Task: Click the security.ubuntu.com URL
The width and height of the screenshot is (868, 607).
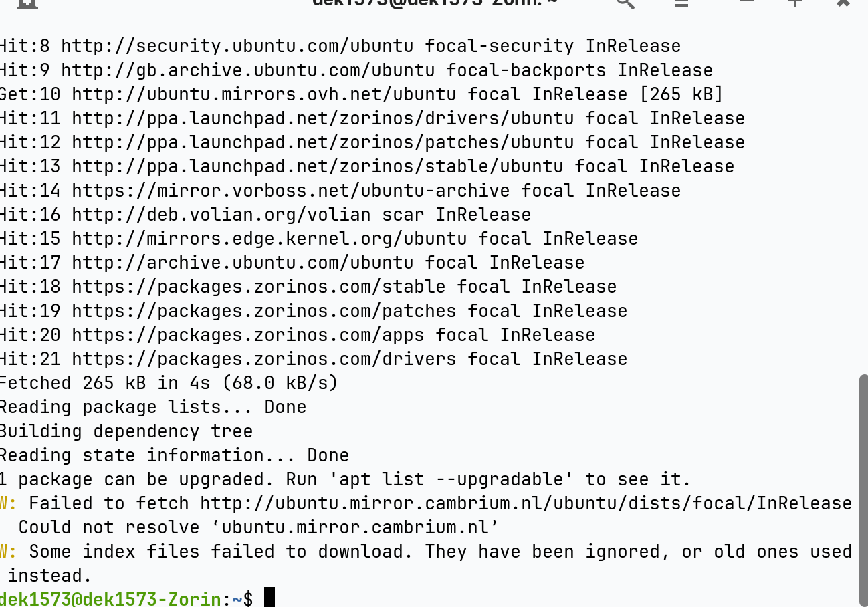Action: (237, 46)
